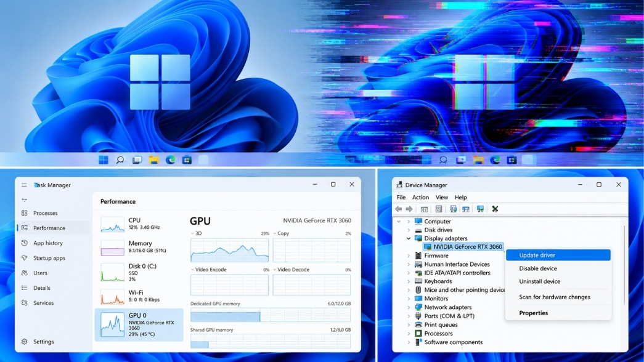Select the CPU performance entry
644x362 pixels.
139,224
